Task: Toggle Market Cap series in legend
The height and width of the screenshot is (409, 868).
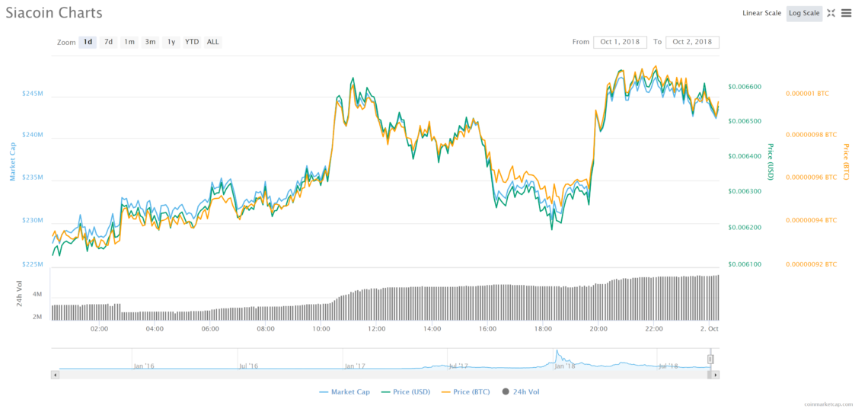Action: (x=344, y=391)
